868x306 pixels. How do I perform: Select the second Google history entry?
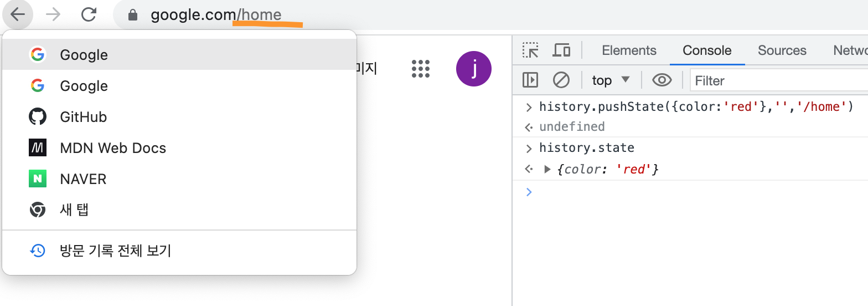[179, 86]
